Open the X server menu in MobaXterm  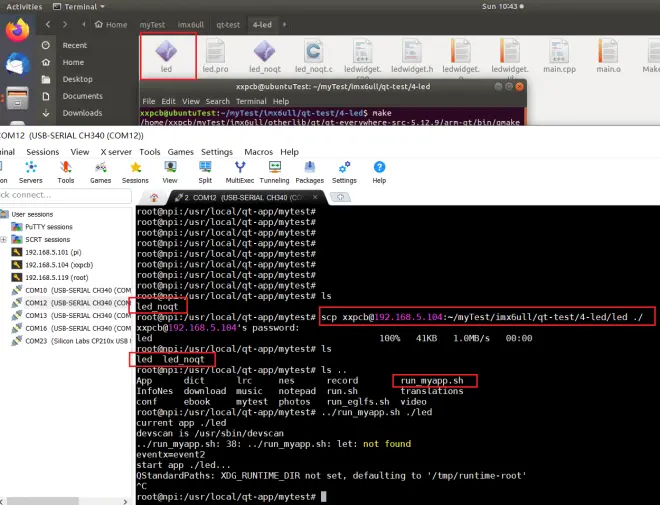[116, 152]
